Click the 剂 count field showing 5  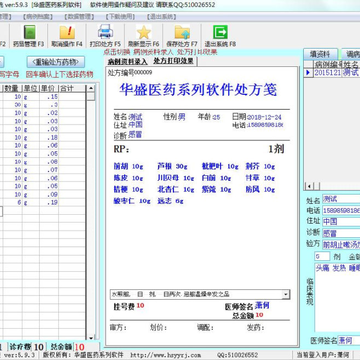tap(322, 257)
